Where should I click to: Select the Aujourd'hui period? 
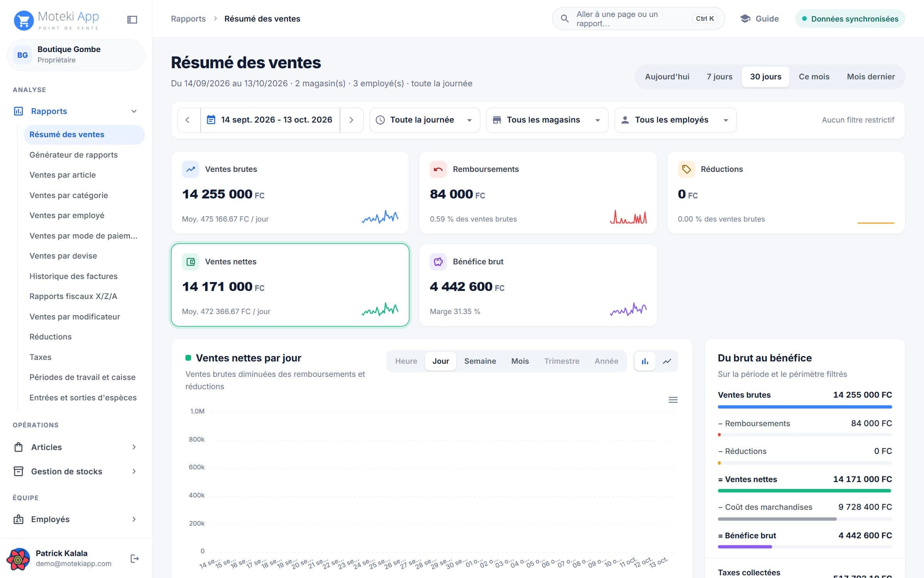click(667, 77)
